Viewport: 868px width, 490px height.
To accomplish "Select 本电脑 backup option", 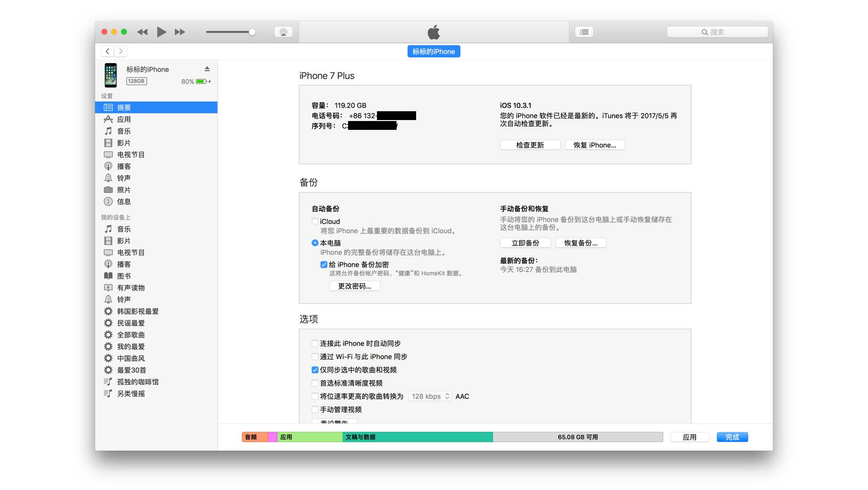I will coord(315,243).
